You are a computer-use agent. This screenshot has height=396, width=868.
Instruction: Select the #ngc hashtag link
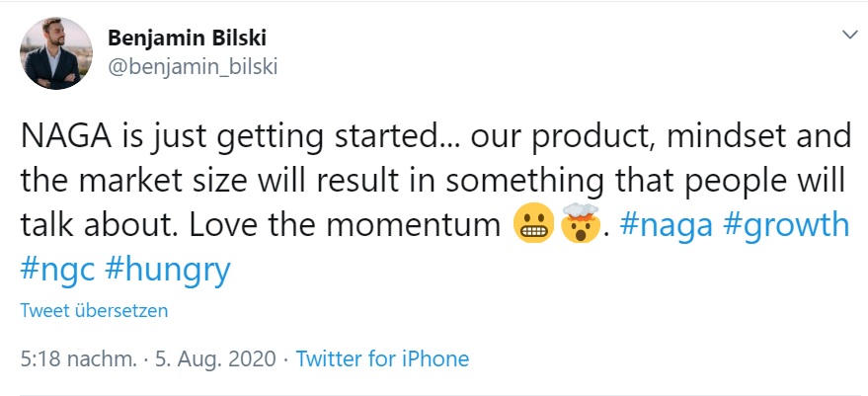(x=57, y=269)
